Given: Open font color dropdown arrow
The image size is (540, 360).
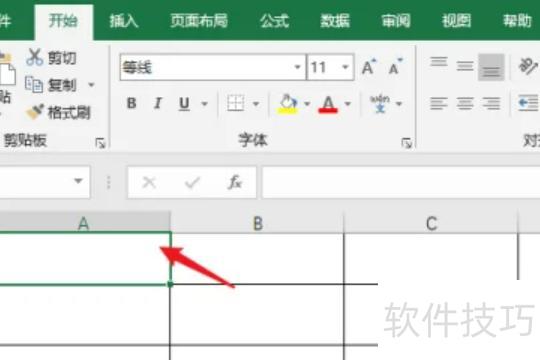Looking at the screenshot, I should point(348,103).
